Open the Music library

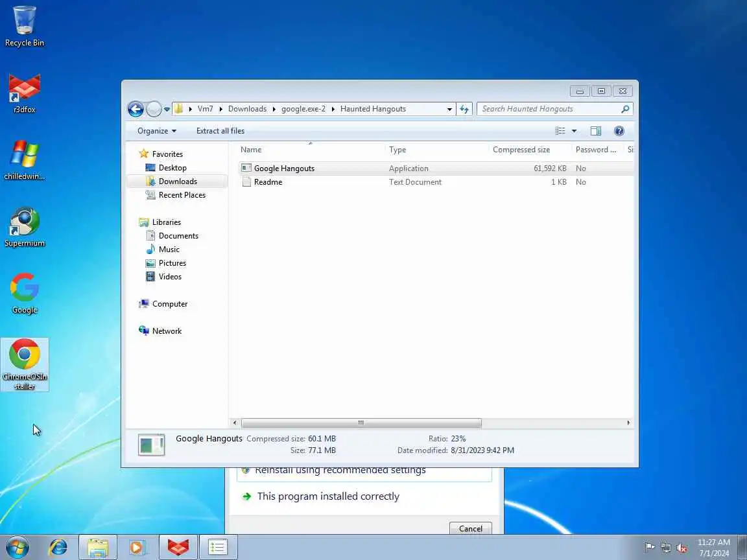(169, 249)
